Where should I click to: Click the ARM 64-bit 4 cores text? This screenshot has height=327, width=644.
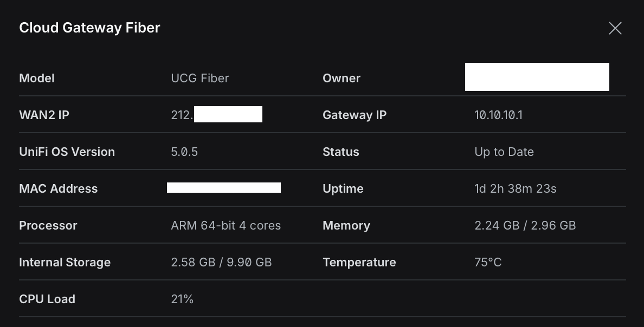pos(226,225)
